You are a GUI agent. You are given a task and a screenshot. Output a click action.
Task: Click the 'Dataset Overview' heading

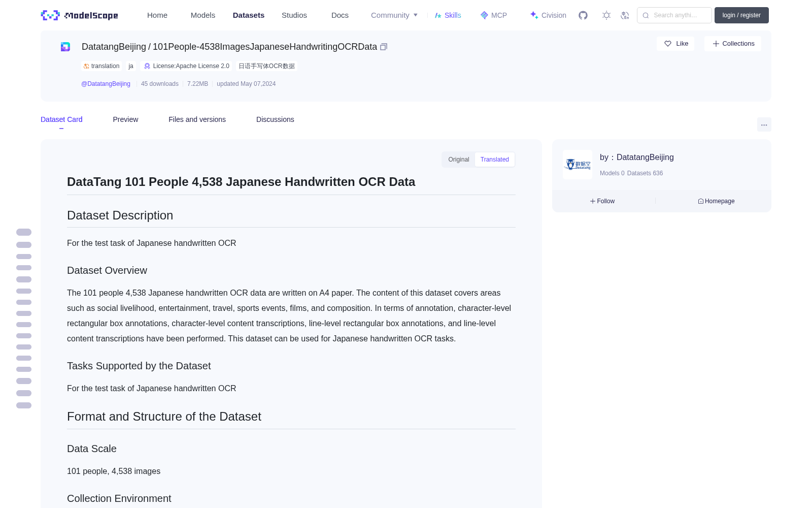coord(107,271)
